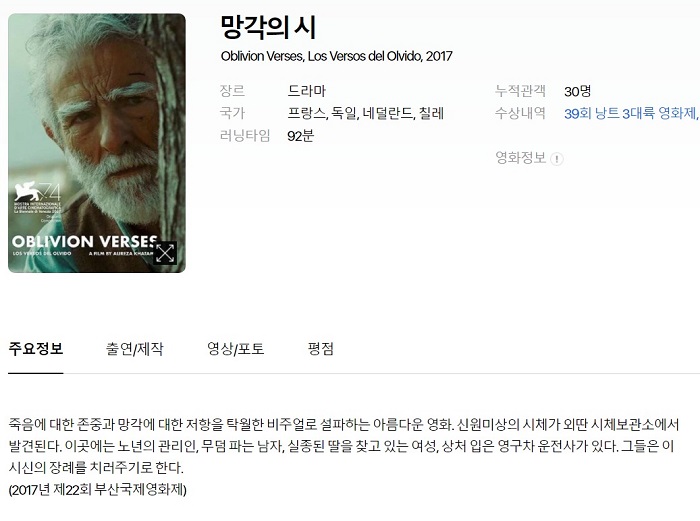Open the 영상/포토 tab
This screenshot has height=521, width=700.
tap(235, 349)
